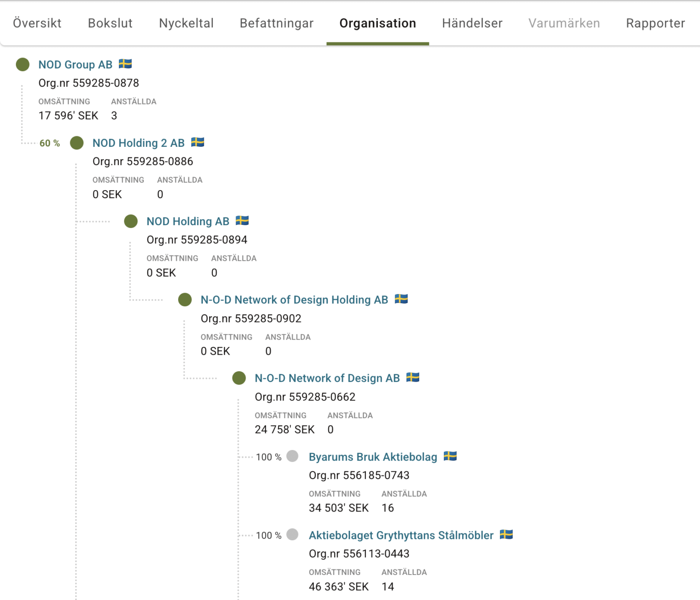Click the green node dot for NOD Group AB
The image size is (700, 600).
(23, 65)
